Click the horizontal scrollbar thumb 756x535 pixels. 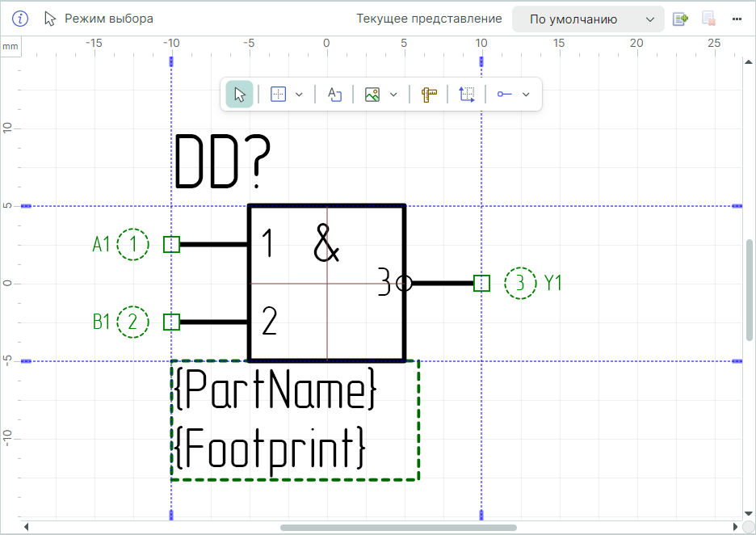pyautogui.click(x=398, y=528)
